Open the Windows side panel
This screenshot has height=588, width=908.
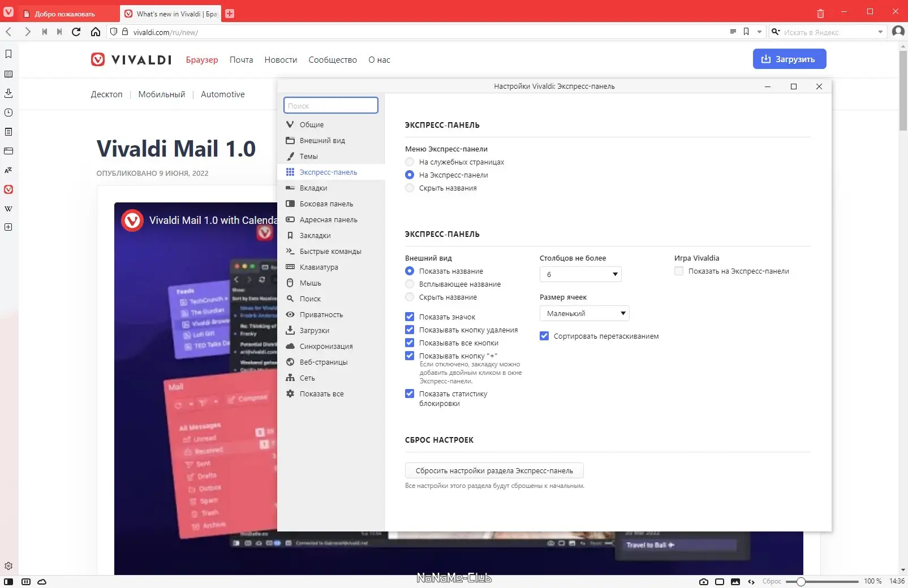tap(8, 151)
